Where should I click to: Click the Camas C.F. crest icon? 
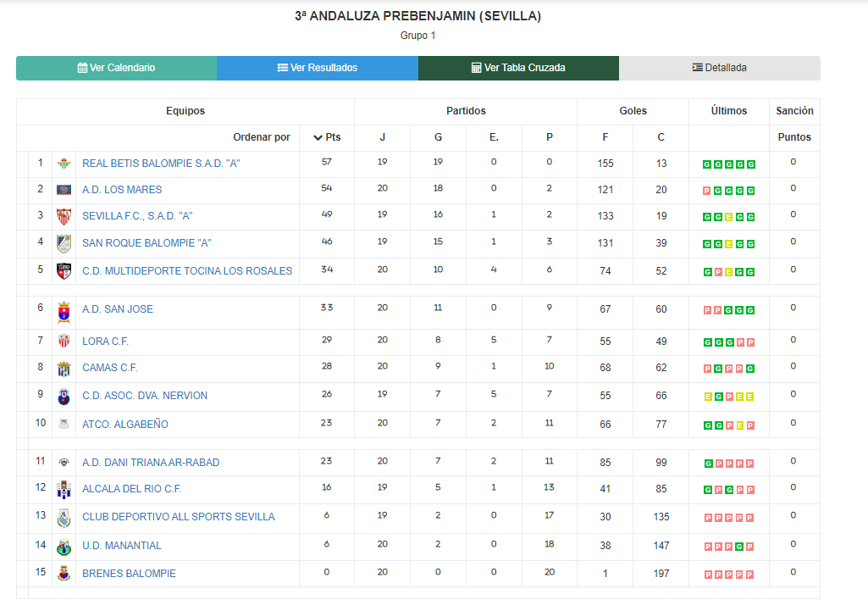(x=64, y=369)
